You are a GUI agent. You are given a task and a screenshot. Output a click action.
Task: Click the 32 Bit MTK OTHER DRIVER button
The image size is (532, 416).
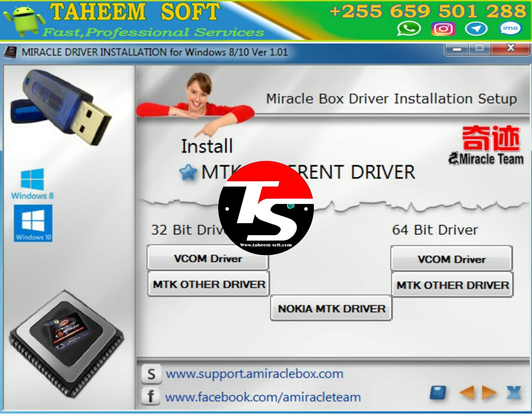[208, 284]
